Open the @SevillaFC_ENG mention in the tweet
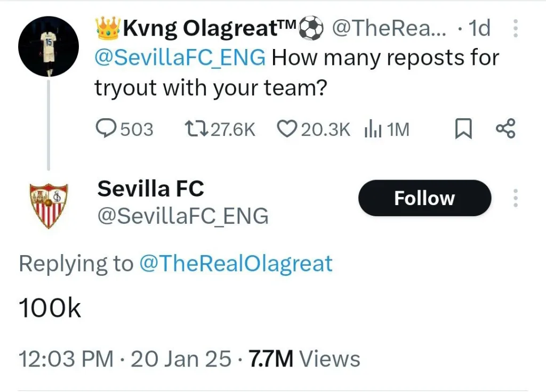This screenshot has width=546, height=392. pyautogui.click(x=179, y=58)
